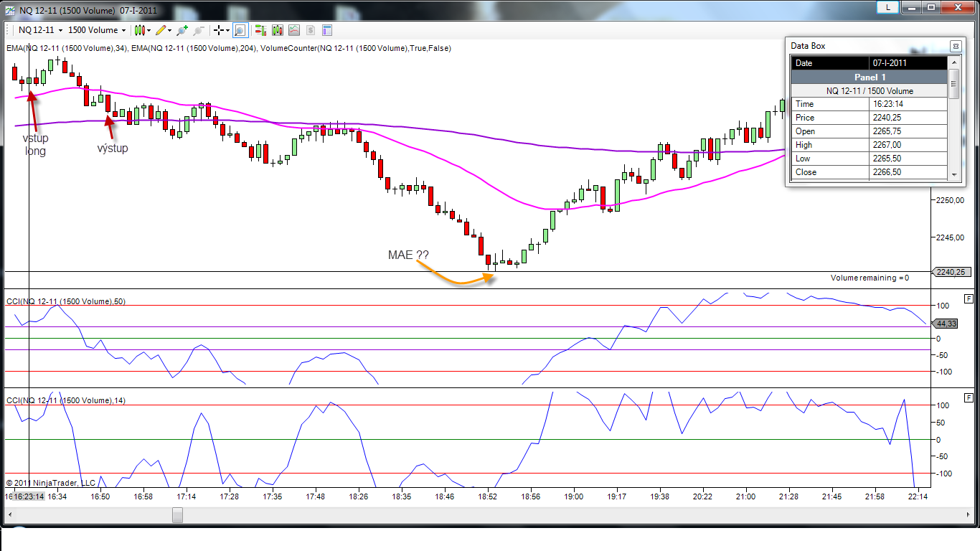980x551 pixels.
Task: Toggle the F button on CCI 14 panel
Action: [x=969, y=397]
